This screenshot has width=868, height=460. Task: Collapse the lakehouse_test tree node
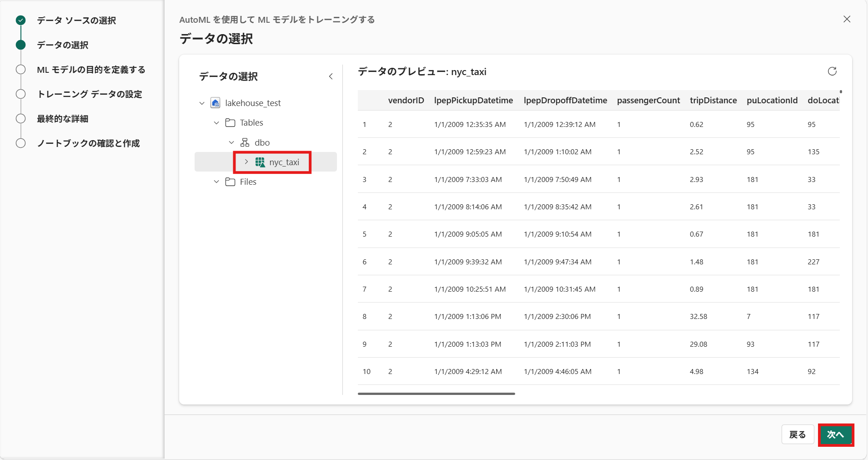click(202, 103)
